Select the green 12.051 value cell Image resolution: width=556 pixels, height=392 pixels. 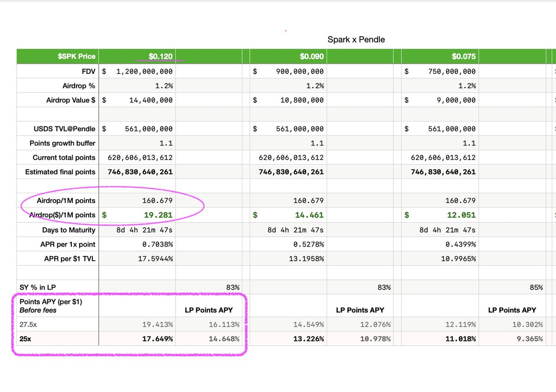(x=440, y=215)
